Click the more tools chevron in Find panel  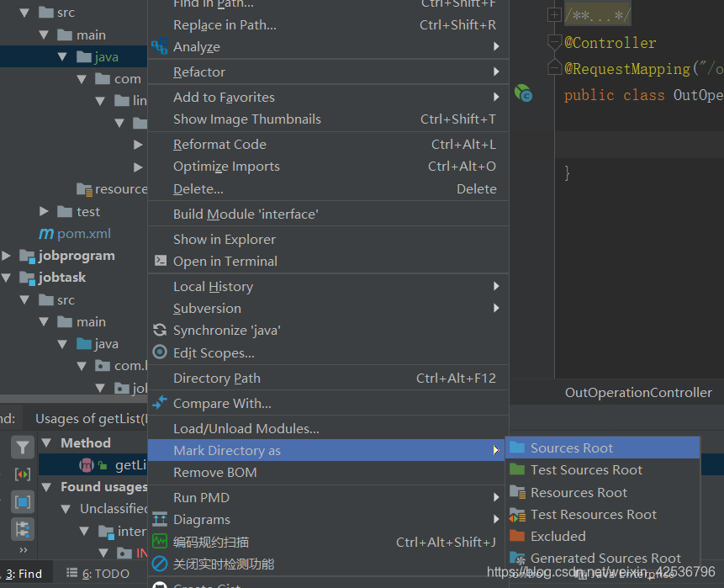(x=23, y=549)
